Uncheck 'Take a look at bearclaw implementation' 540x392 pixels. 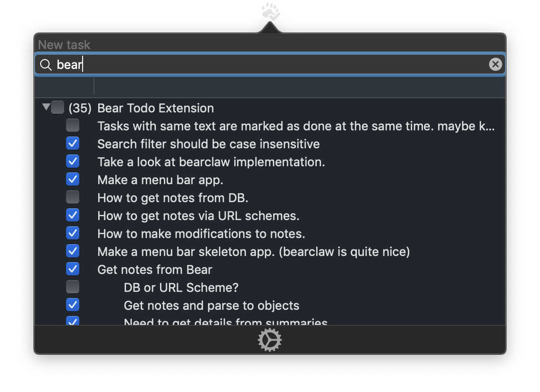pos(73,161)
